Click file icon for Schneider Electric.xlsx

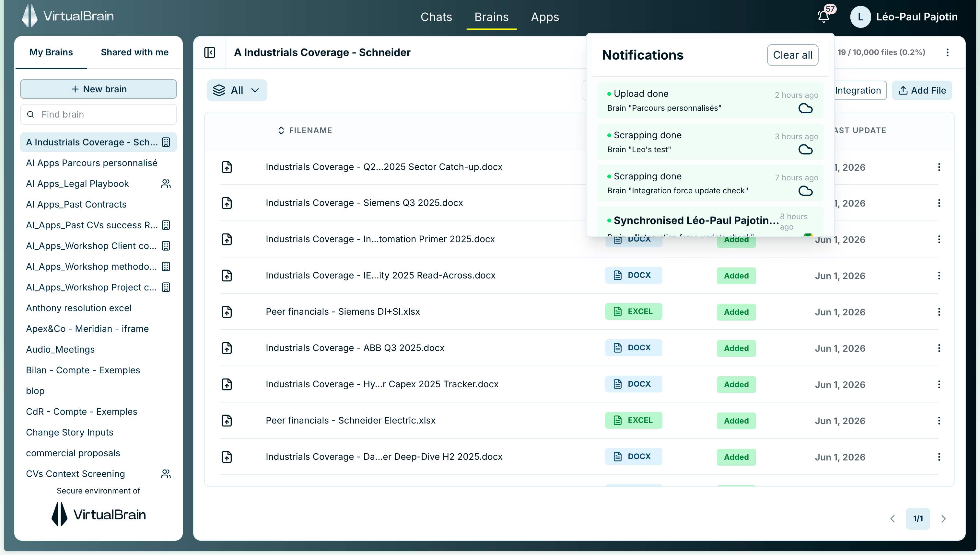pos(227,420)
